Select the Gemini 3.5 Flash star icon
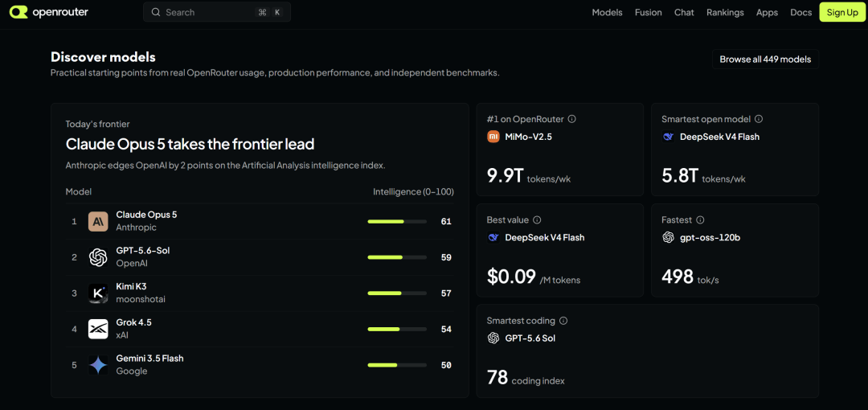The width and height of the screenshot is (868, 410). [98, 365]
